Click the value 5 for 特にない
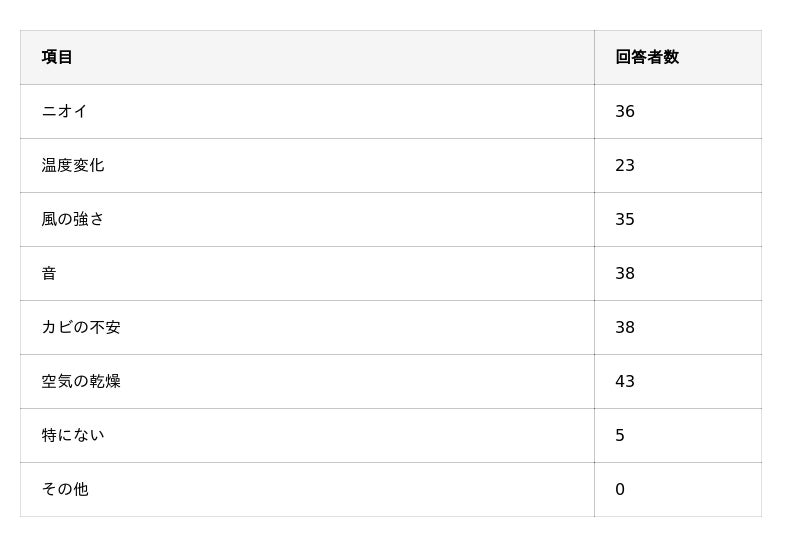800x547 pixels. (x=620, y=435)
